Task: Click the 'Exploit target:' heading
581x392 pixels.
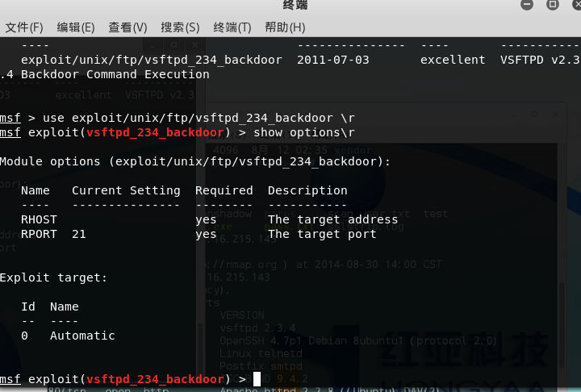Action: (53, 278)
